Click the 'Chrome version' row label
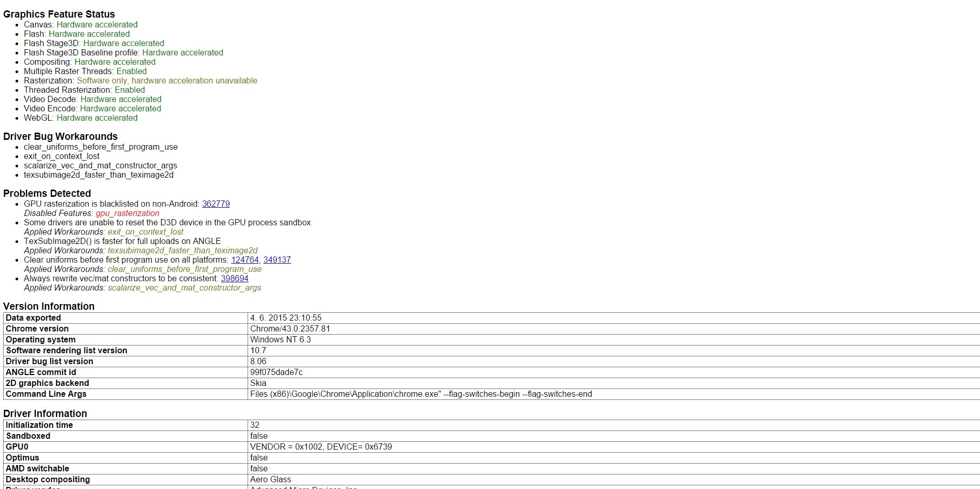Screen dimensions: 980x489 coord(37,329)
